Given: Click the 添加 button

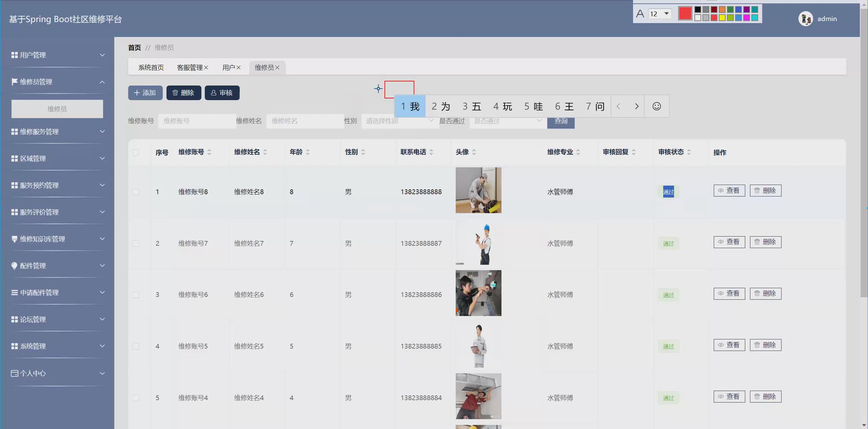Looking at the screenshot, I should pos(145,93).
